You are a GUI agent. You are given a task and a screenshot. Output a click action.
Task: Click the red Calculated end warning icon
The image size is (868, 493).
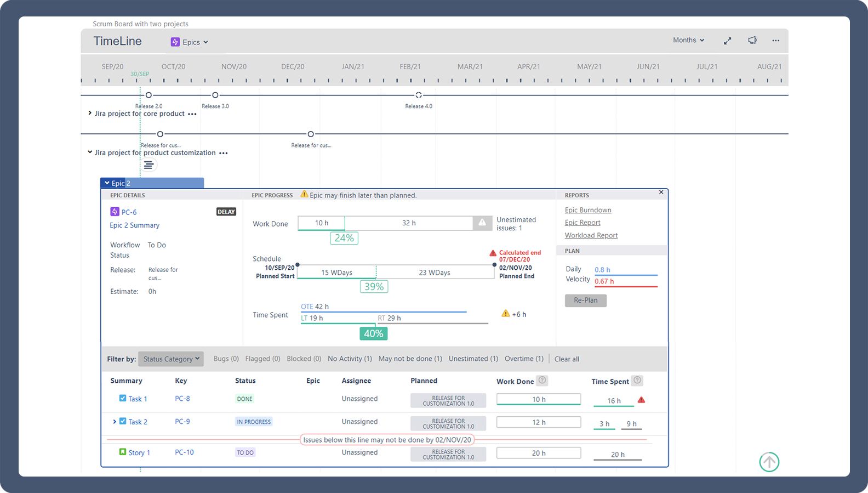point(493,253)
